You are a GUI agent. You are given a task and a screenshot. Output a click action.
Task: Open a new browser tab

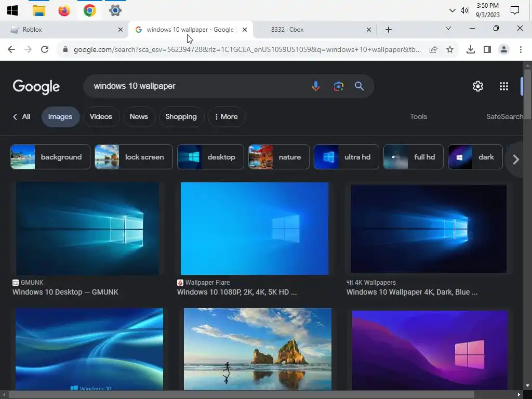(389, 30)
